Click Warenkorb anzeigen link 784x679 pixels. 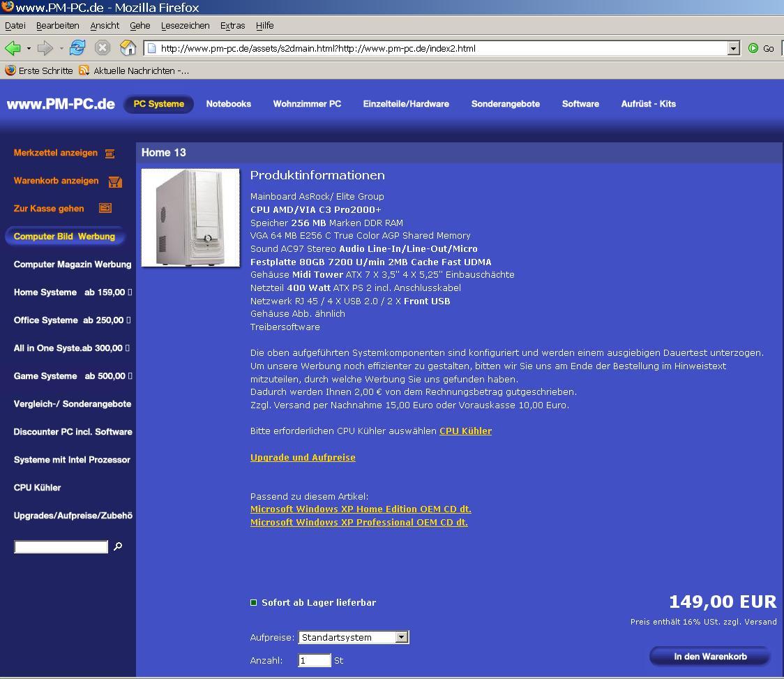(56, 181)
